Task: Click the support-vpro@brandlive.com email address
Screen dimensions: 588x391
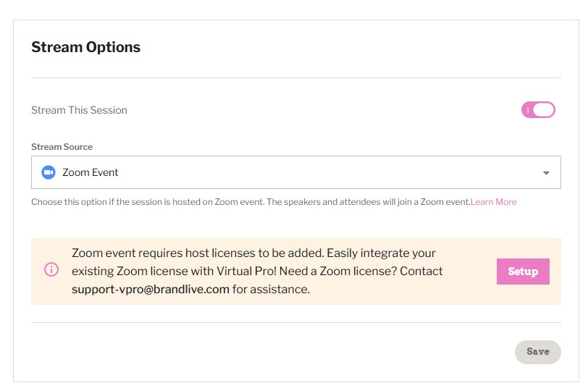Action: tap(151, 290)
